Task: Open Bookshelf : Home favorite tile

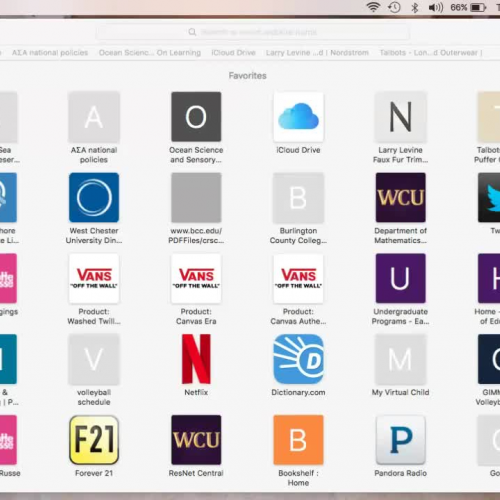Action: coord(298,440)
